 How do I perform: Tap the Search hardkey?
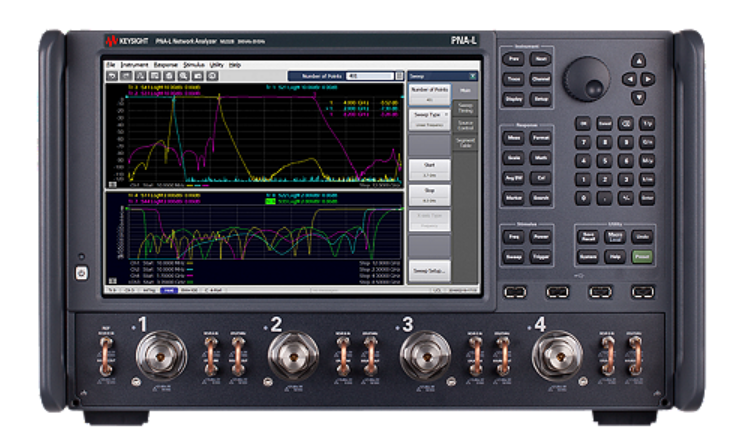[540, 198]
